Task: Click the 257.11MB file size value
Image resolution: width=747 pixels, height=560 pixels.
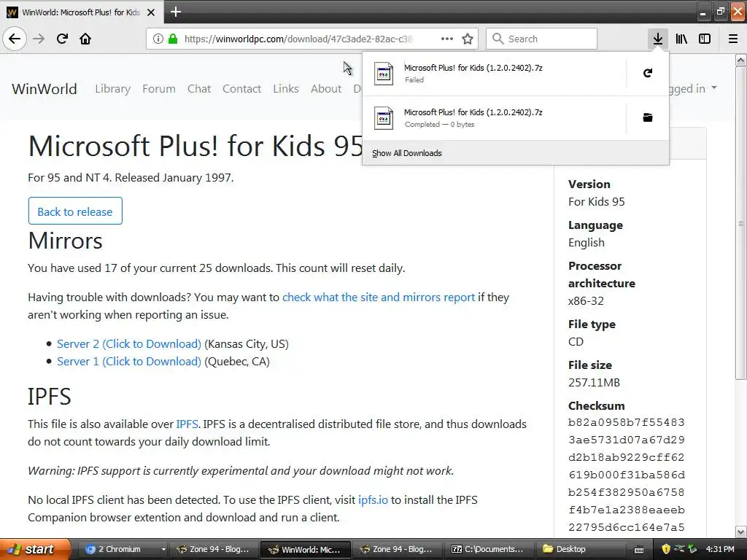Action: click(594, 382)
